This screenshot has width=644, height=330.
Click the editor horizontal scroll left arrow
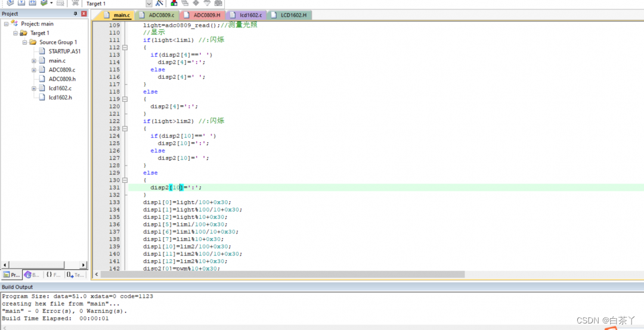[97, 274]
